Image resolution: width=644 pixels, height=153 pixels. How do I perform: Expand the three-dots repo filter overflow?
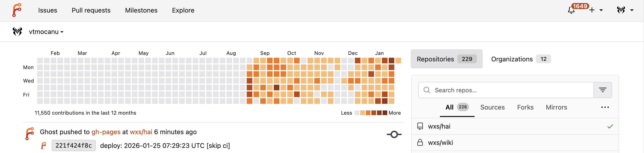click(605, 107)
